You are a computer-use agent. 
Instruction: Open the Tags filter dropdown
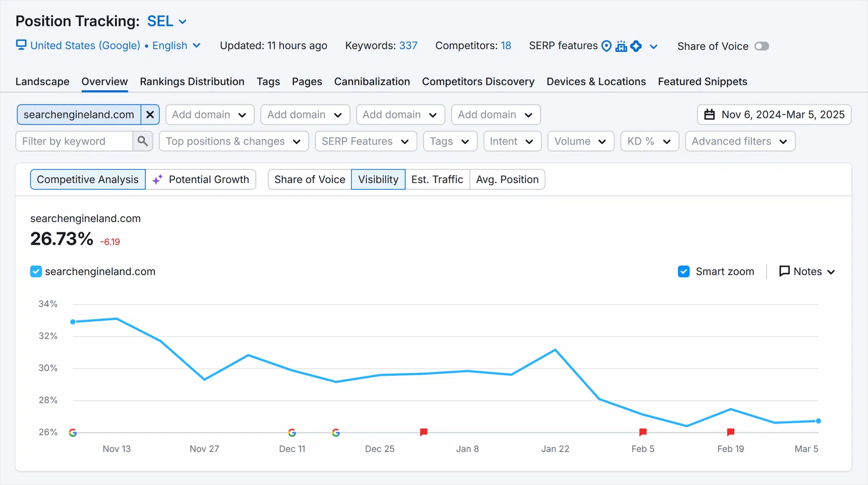450,141
